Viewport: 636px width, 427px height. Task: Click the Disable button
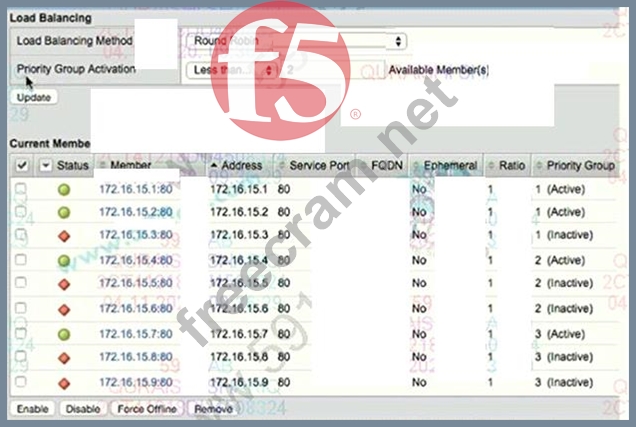pos(83,409)
